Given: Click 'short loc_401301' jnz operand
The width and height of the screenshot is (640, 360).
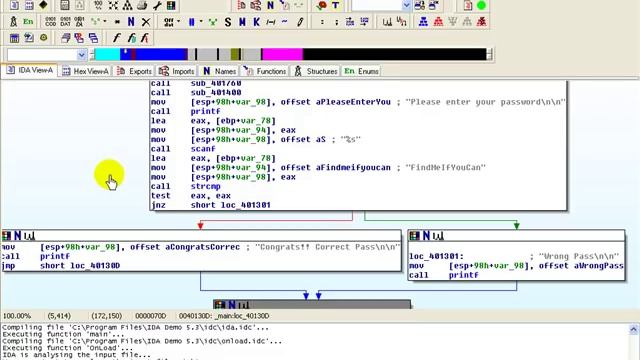Looking at the screenshot, I should (x=231, y=205).
